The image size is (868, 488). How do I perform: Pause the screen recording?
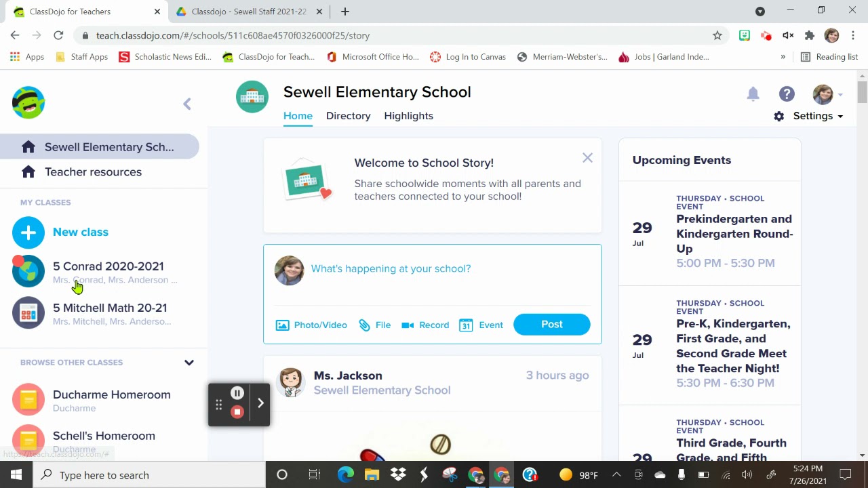(x=237, y=394)
